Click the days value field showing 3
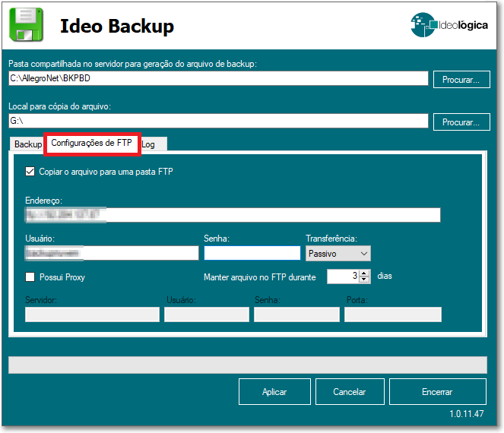Screen dimensions: 504x433 [x=343, y=277]
